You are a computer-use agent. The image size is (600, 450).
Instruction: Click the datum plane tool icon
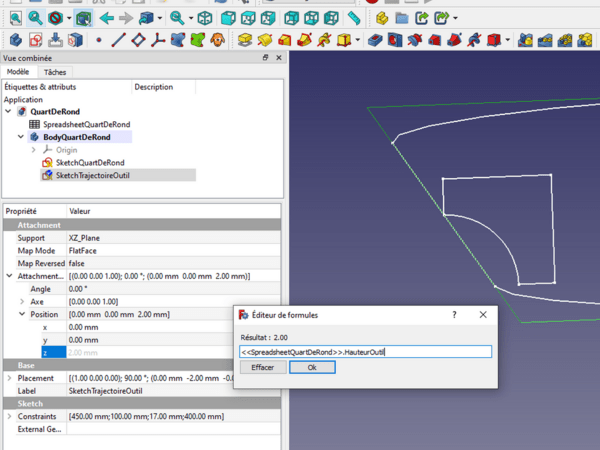click(x=139, y=40)
